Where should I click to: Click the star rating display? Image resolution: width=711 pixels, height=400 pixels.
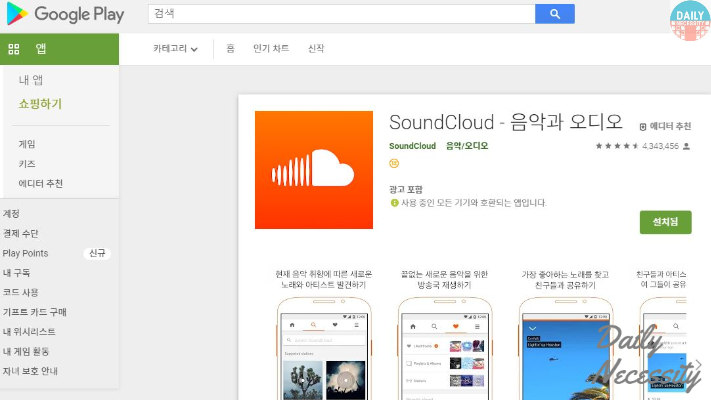tap(617, 146)
